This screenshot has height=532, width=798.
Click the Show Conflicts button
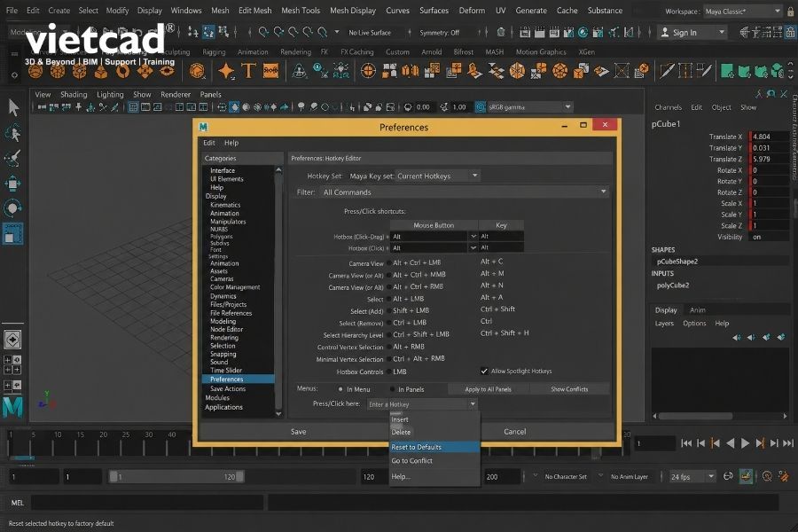click(569, 389)
